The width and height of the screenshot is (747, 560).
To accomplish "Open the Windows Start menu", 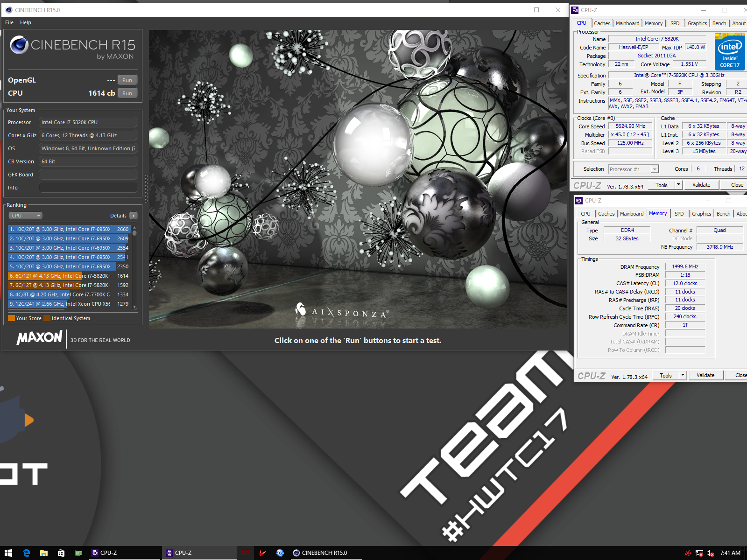I will pyautogui.click(x=8, y=553).
